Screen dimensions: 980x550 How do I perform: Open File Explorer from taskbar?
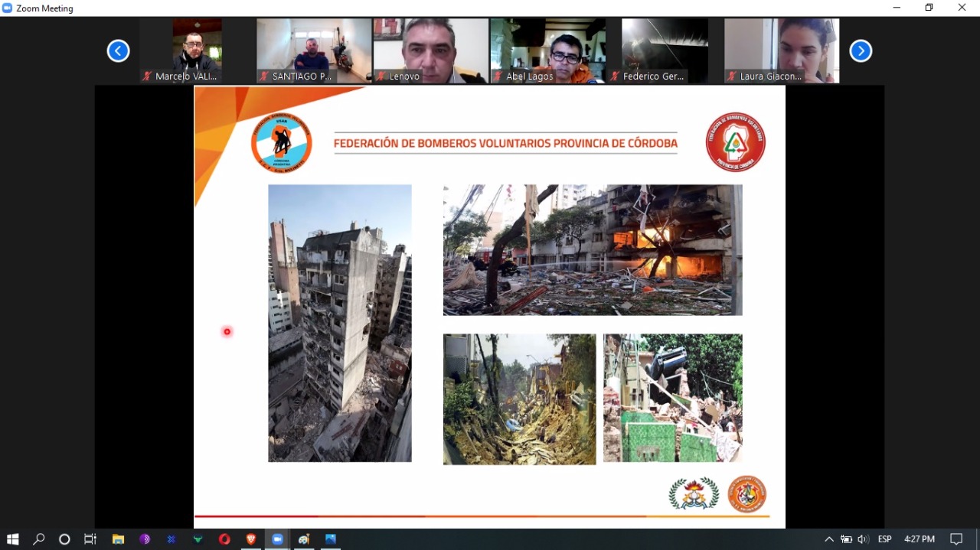[118, 539]
